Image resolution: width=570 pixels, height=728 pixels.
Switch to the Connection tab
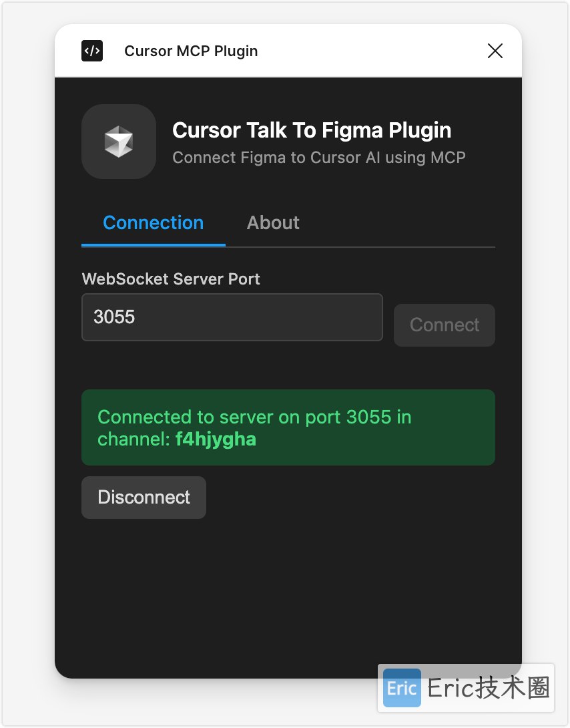(x=153, y=223)
